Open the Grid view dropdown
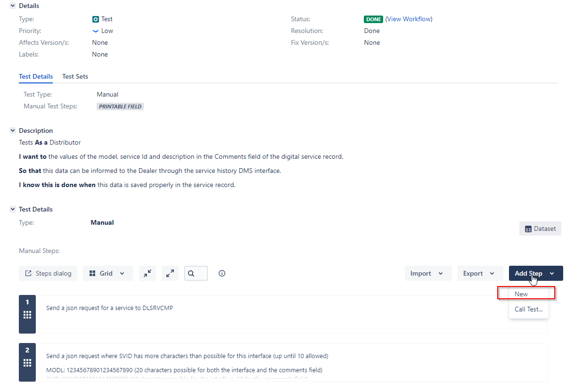The height and width of the screenshot is (392, 566). click(108, 273)
